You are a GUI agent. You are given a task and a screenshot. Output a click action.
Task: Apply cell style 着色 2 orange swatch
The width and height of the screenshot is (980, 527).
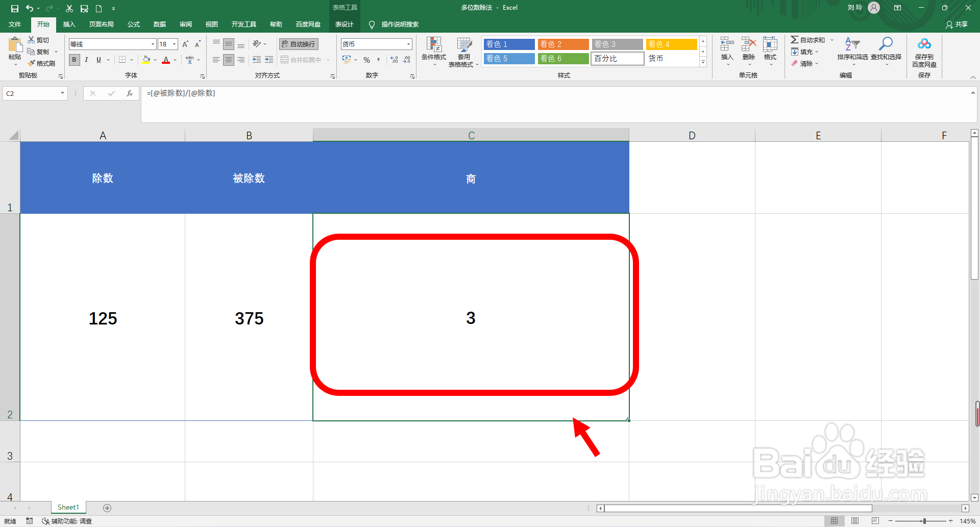tap(563, 44)
